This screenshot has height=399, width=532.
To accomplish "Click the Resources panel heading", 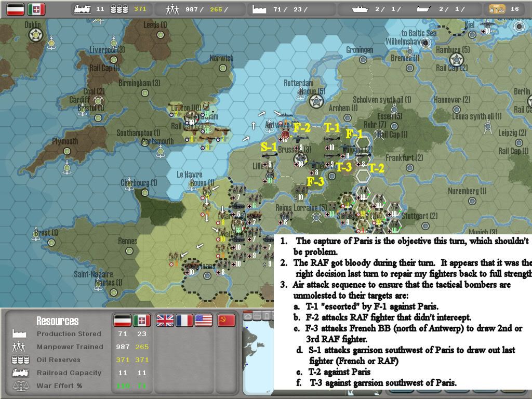I will click(x=57, y=321).
